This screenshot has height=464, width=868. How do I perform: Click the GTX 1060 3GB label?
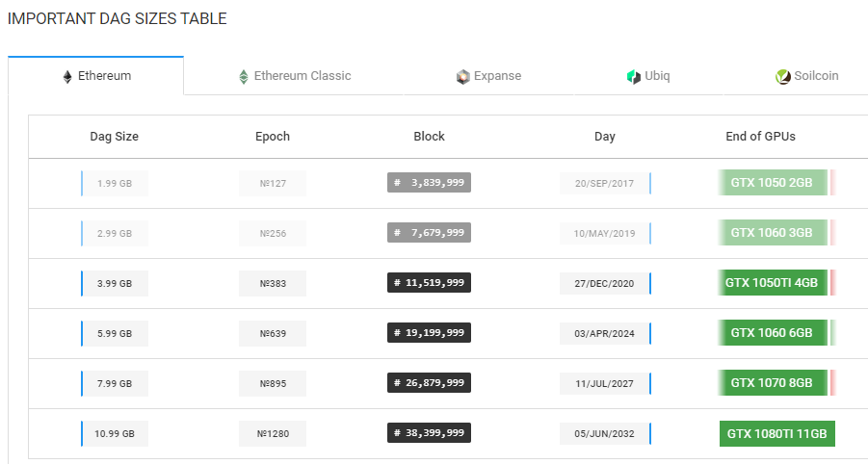pos(772,233)
